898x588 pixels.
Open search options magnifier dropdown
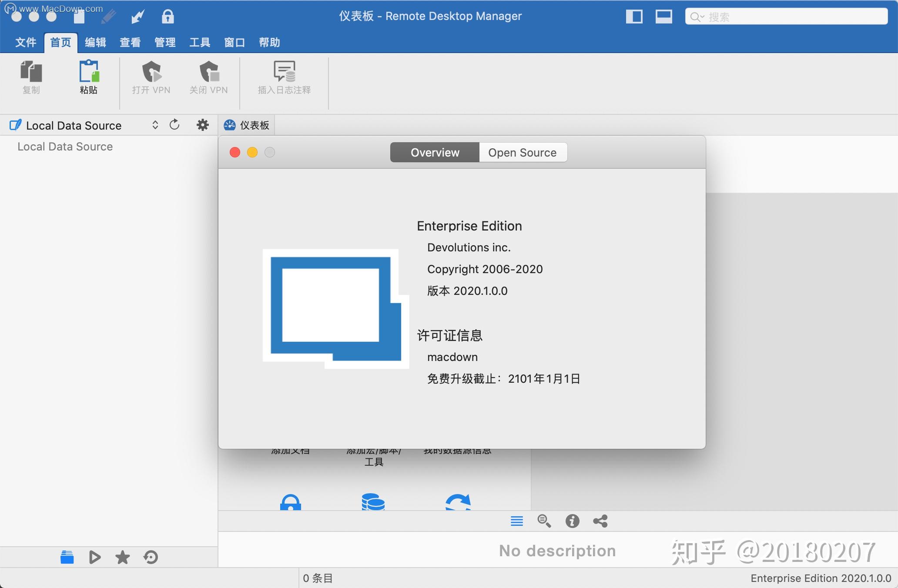pos(697,17)
